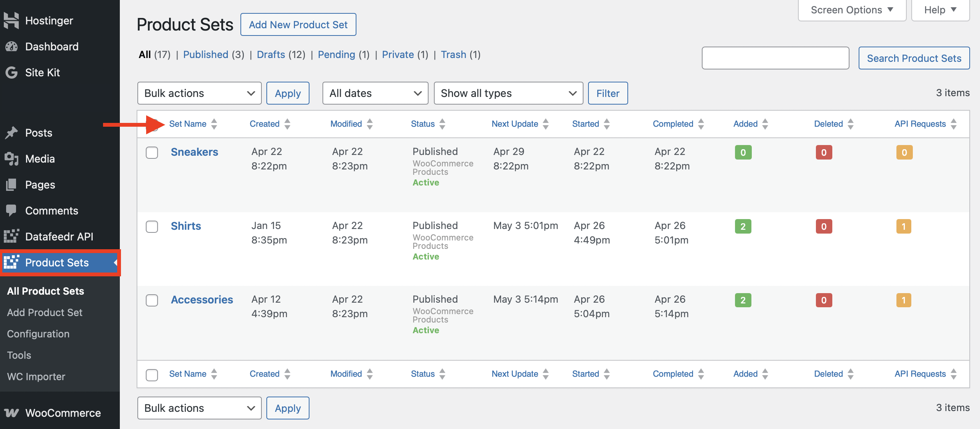Sort by footer Status arrows
Screen dimensions: 980x429
tap(442, 374)
